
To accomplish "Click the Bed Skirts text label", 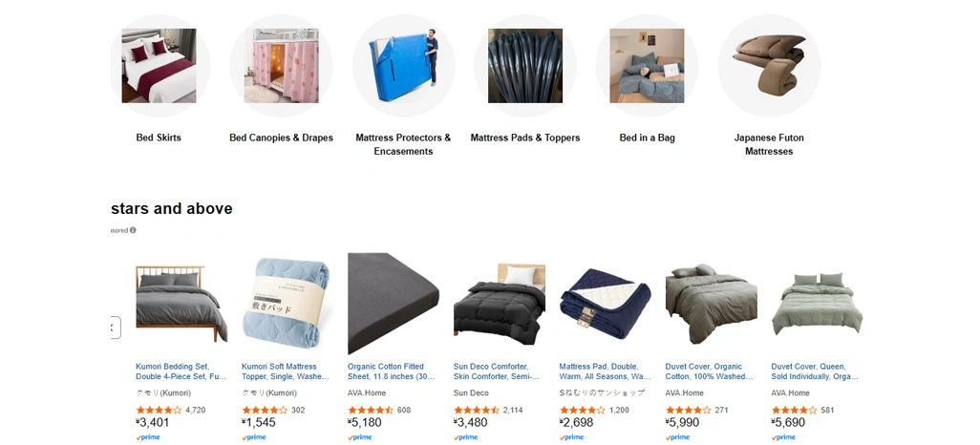I will click(159, 138).
